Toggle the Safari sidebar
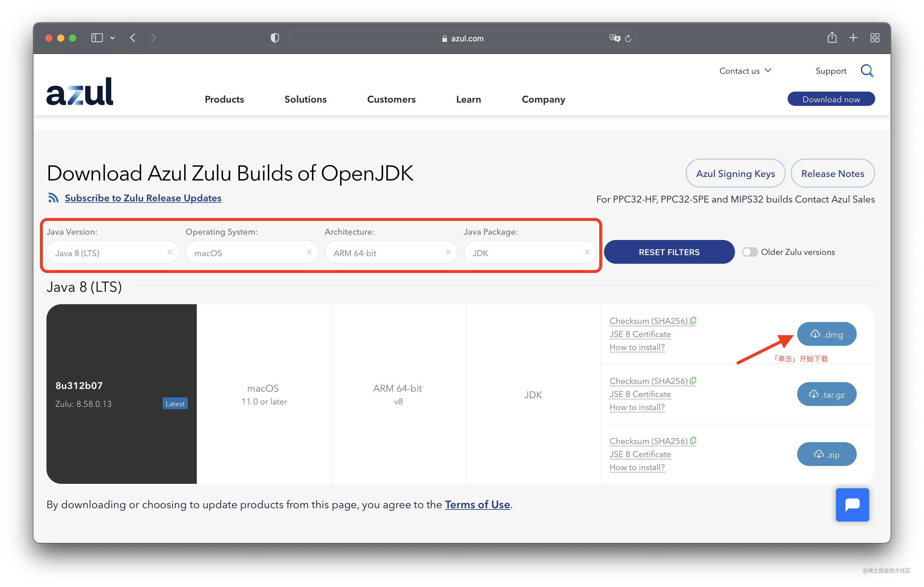The width and height of the screenshot is (924, 587). click(x=97, y=37)
